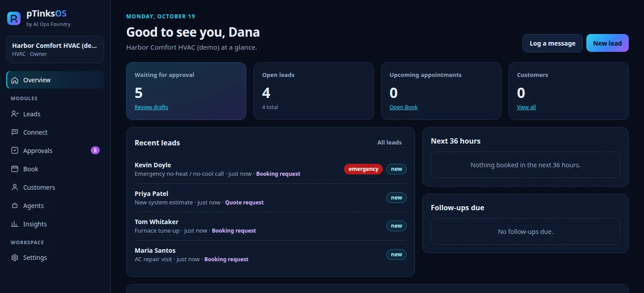This screenshot has width=644, height=293.
Task: Open Kevin Doyle lead
Action: point(271,169)
